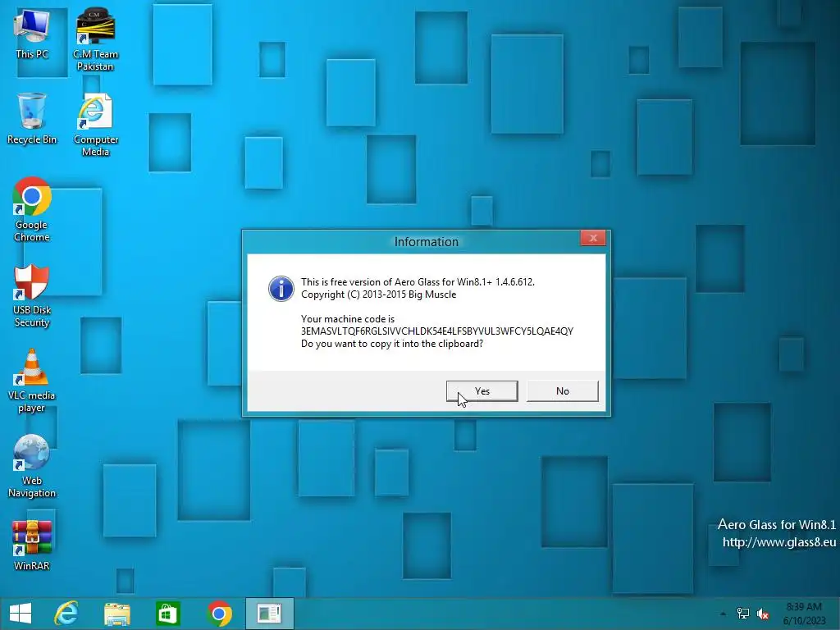Select the Google Chrome desktop shortcut
The height and width of the screenshot is (630, 840).
32,210
